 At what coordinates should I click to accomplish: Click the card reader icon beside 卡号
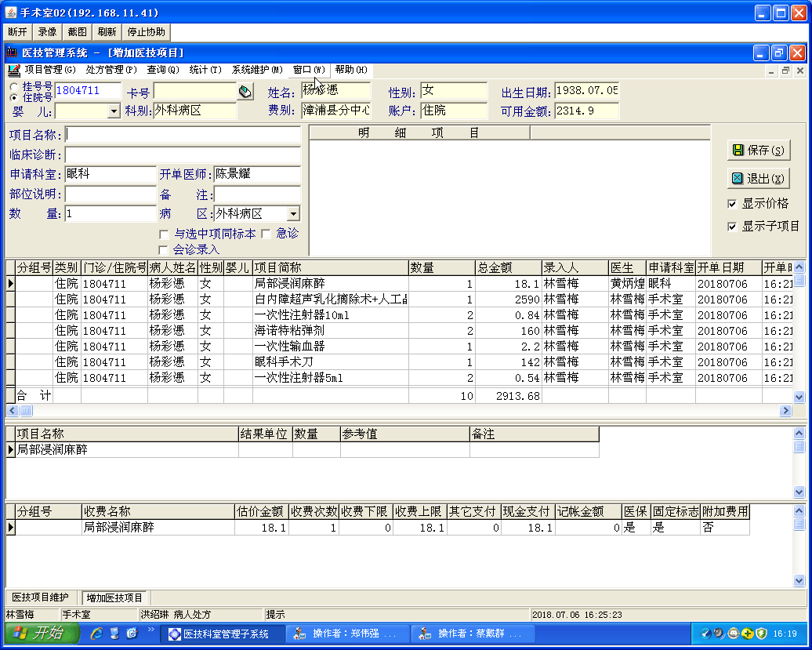coord(245,92)
